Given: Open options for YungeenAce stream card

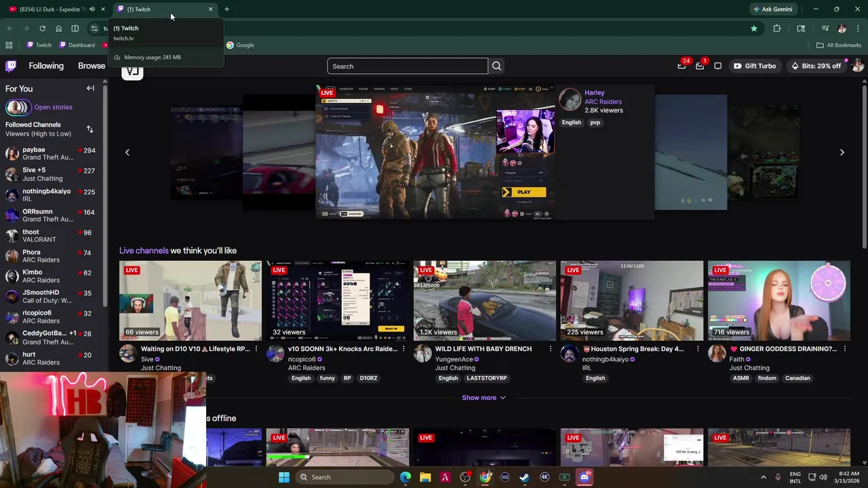Looking at the screenshot, I should pos(551,349).
